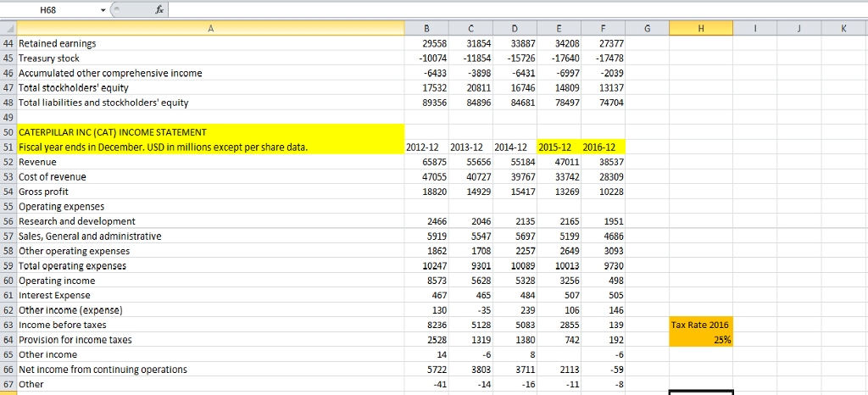
Task: Click the 'Cost of revenue' cell
Action: (x=210, y=176)
